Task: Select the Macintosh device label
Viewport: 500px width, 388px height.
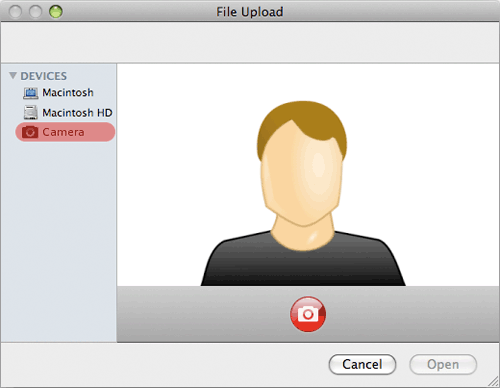Action: (x=68, y=93)
